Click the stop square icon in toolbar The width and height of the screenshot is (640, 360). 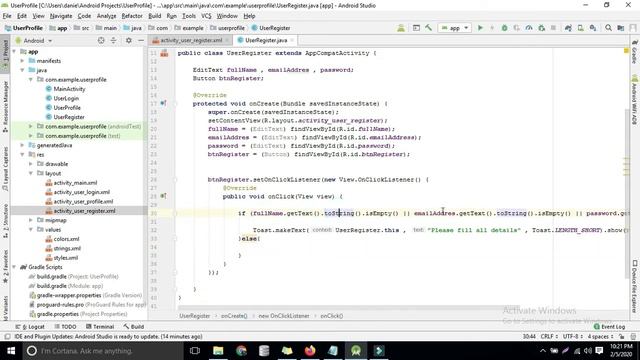(x=553, y=28)
